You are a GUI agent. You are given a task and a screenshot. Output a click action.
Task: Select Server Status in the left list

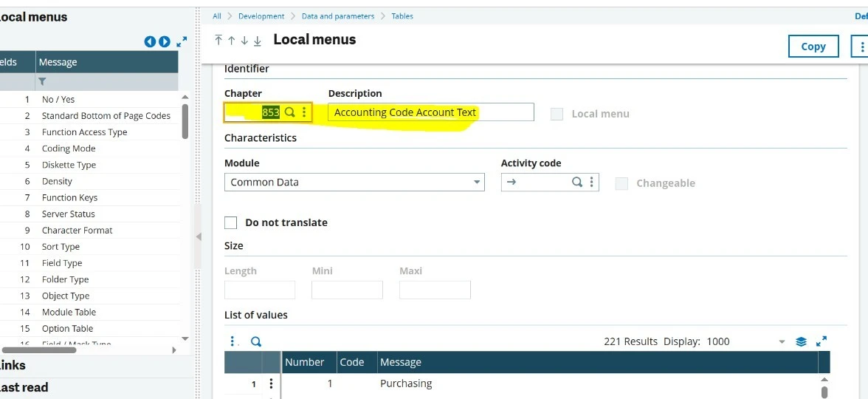[68, 214]
